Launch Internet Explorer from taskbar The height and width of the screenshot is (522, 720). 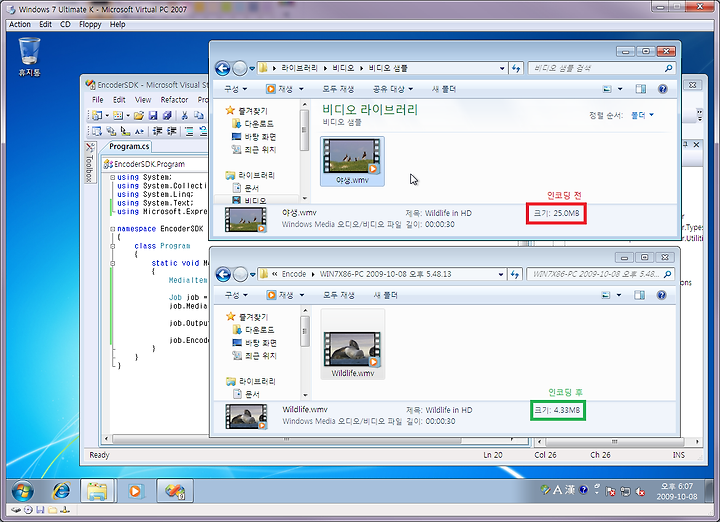coord(61,491)
